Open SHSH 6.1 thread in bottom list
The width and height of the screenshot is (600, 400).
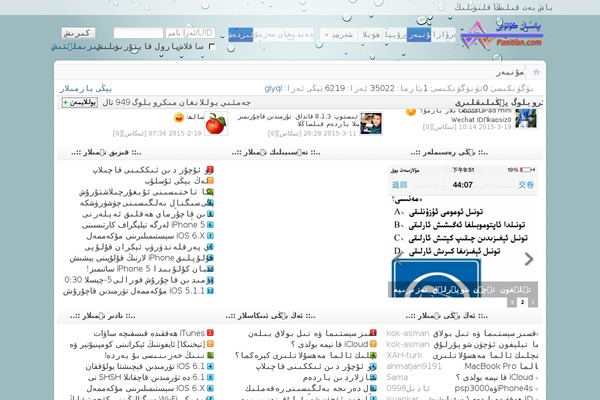(x=146, y=377)
